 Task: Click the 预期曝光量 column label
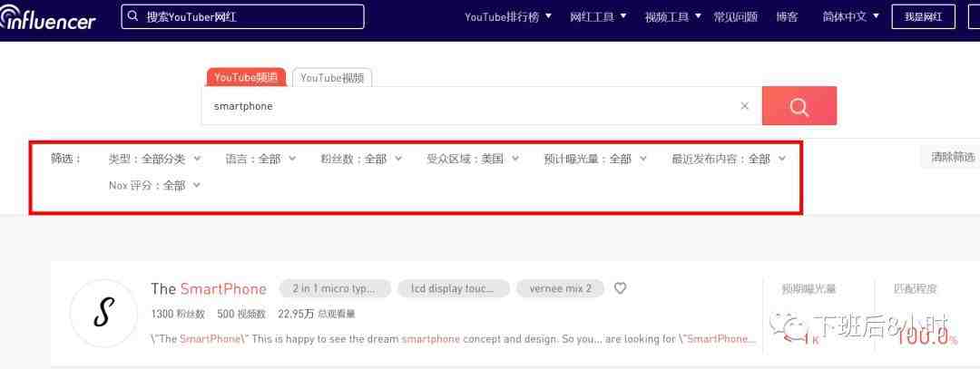tap(808, 289)
